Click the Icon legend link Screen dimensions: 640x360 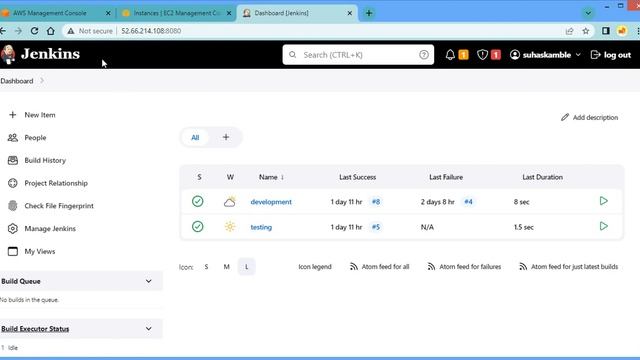click(x=315, y=267)
